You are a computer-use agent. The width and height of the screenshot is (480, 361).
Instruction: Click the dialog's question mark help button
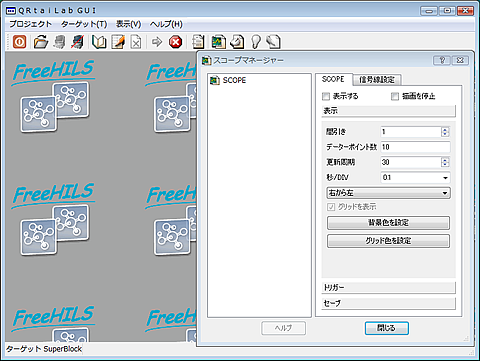tap(442, 60)
